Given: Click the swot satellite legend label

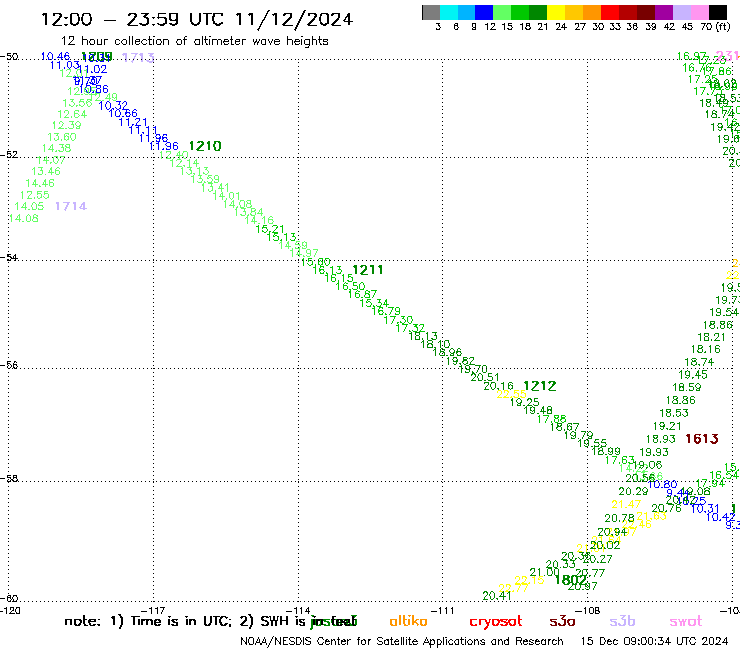Looking at the screenshot, I should point(686,621).
